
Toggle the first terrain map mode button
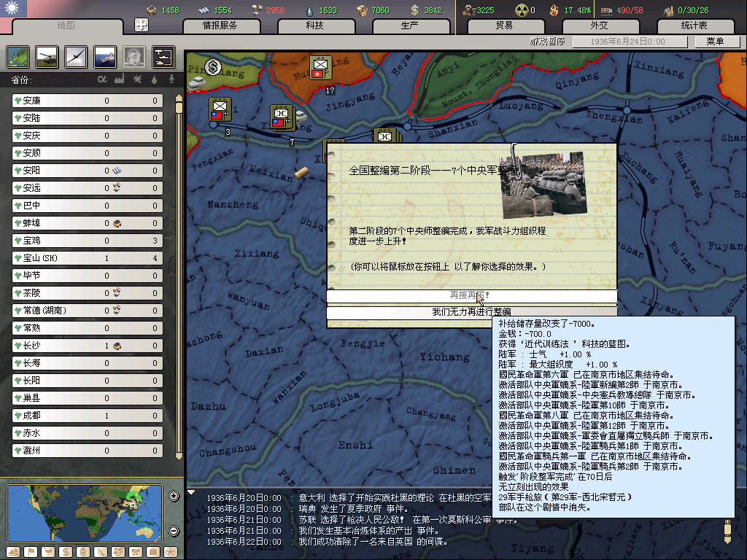14,551
